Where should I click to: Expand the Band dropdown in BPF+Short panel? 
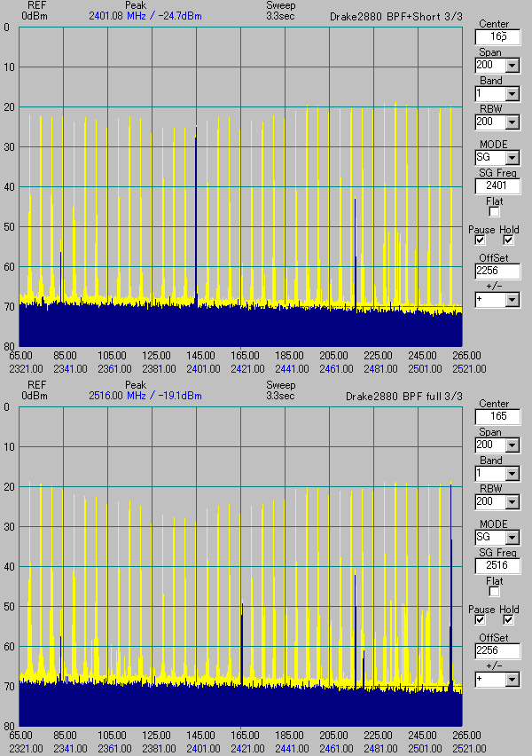coord(512,94)
